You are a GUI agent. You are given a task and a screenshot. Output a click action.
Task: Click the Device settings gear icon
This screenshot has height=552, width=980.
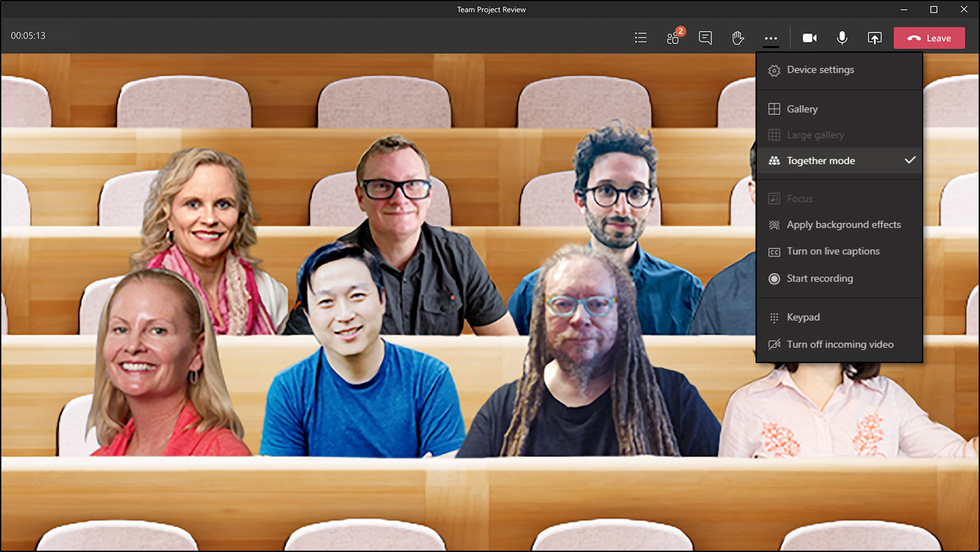pyautogui.click(x=774, y=71)
